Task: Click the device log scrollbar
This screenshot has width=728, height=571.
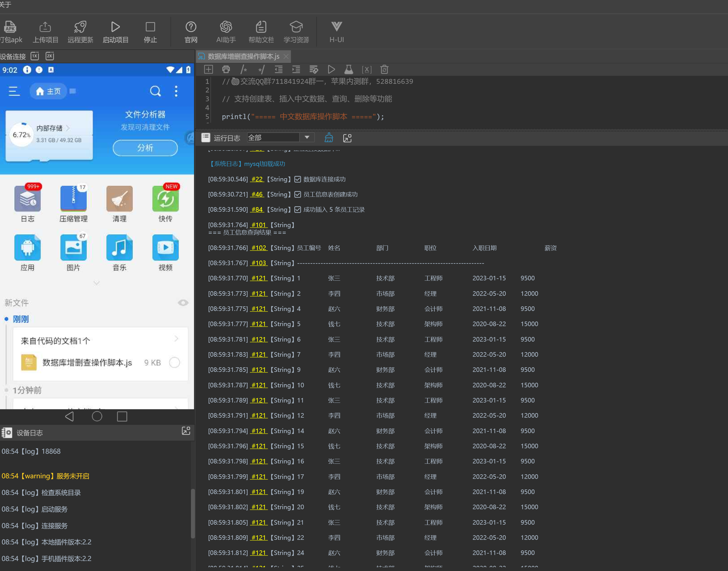Action: pos(193,513)
